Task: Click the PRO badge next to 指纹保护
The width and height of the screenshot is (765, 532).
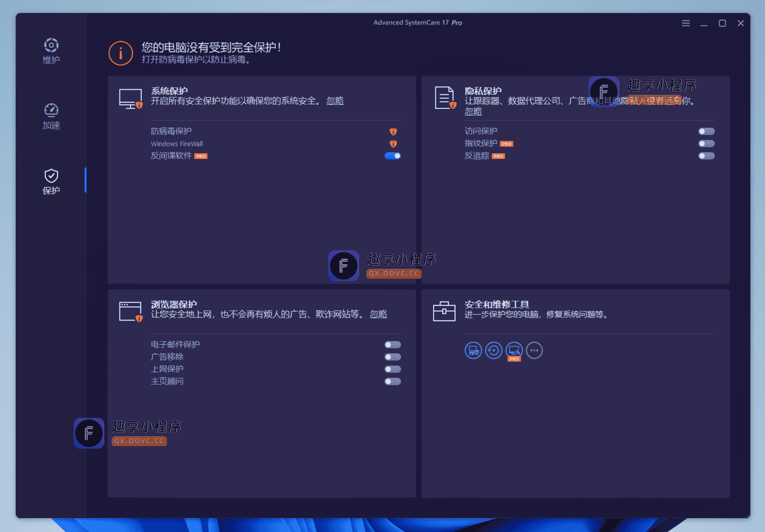Action: 507,144
